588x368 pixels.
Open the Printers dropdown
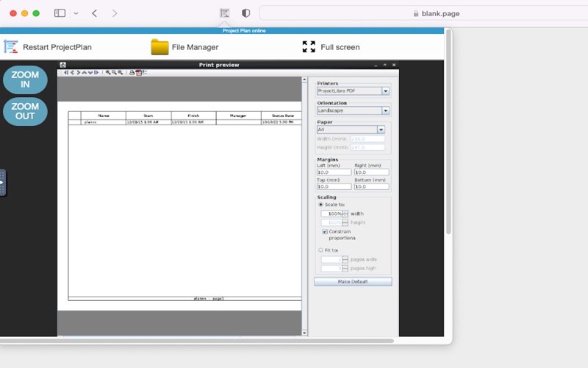point(385,91)
